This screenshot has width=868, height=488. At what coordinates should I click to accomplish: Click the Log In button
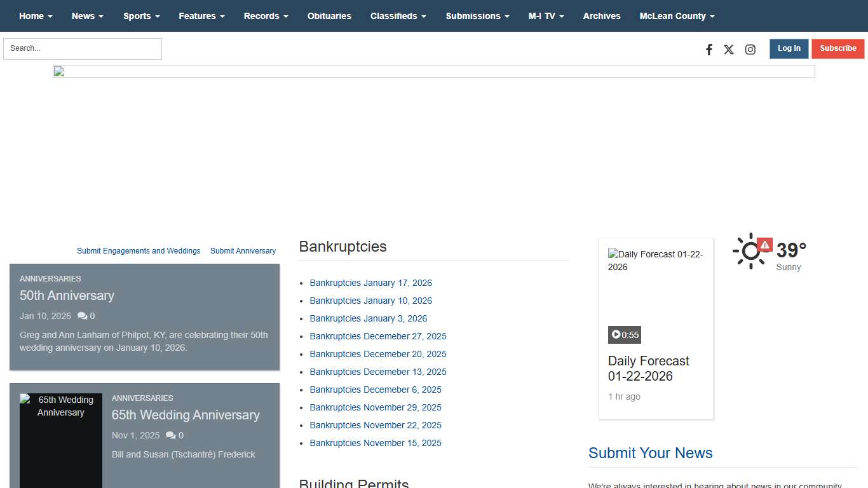(789, 48)
